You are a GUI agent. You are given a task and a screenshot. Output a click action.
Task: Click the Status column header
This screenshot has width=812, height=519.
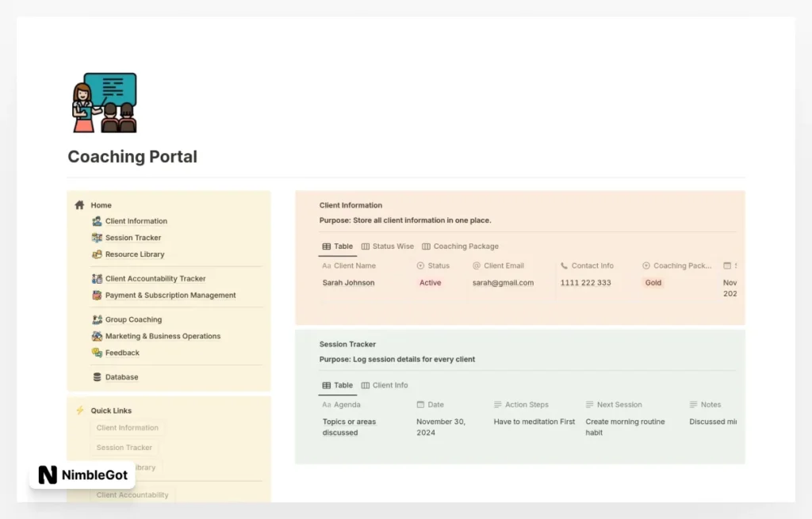(x=438, y=266)
